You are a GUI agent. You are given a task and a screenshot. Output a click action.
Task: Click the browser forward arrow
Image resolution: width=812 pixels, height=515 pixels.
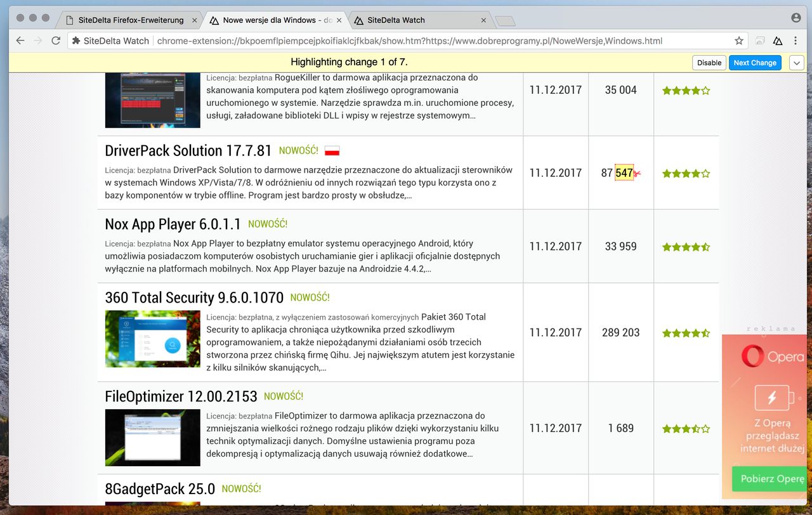tap(38, 41)
